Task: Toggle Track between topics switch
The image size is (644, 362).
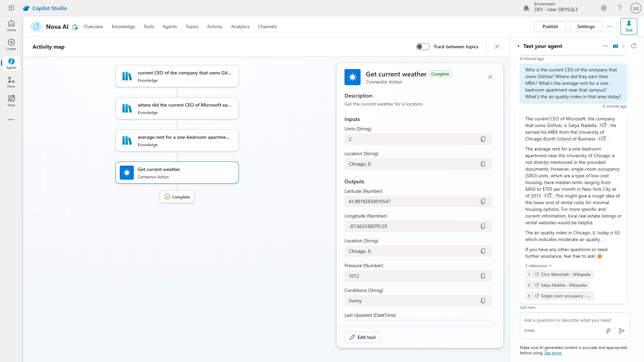Action: tap(423, 47)
